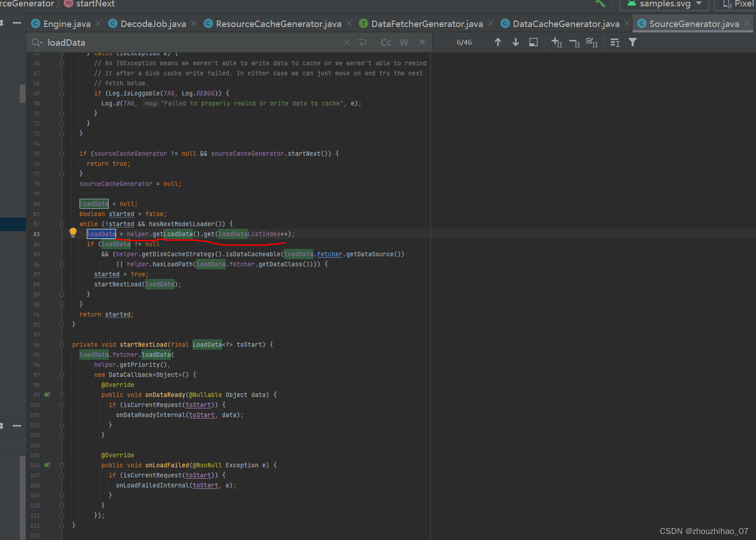Viewport: 756px width, 540px height.
Task: Clear the search text with the X icon
Action: pos(347,42)
